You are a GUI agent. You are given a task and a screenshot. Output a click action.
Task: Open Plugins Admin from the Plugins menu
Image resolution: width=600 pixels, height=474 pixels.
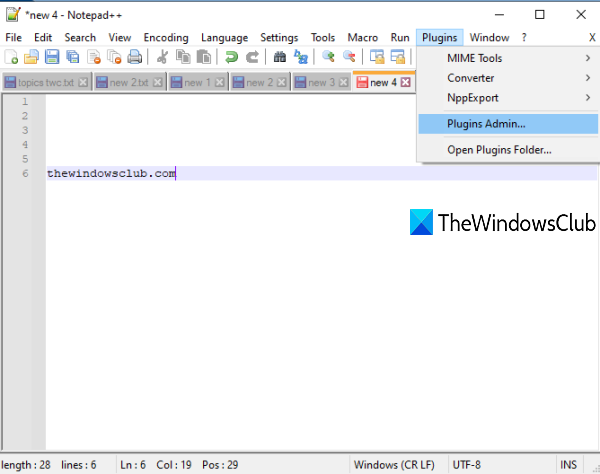click(508, 124)
